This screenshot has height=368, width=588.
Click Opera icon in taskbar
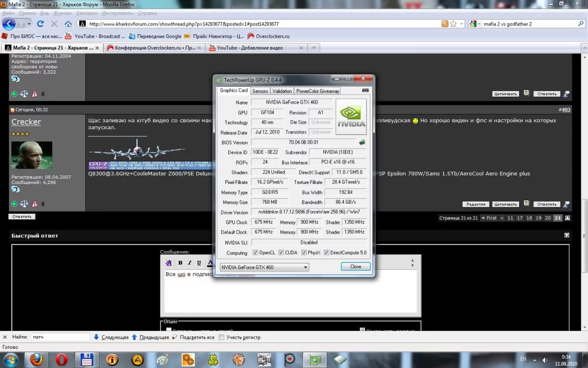[62, 360]
